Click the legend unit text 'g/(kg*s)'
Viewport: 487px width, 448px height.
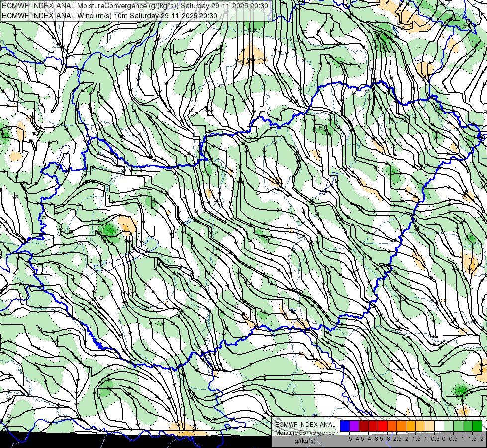tap(305, 441)
